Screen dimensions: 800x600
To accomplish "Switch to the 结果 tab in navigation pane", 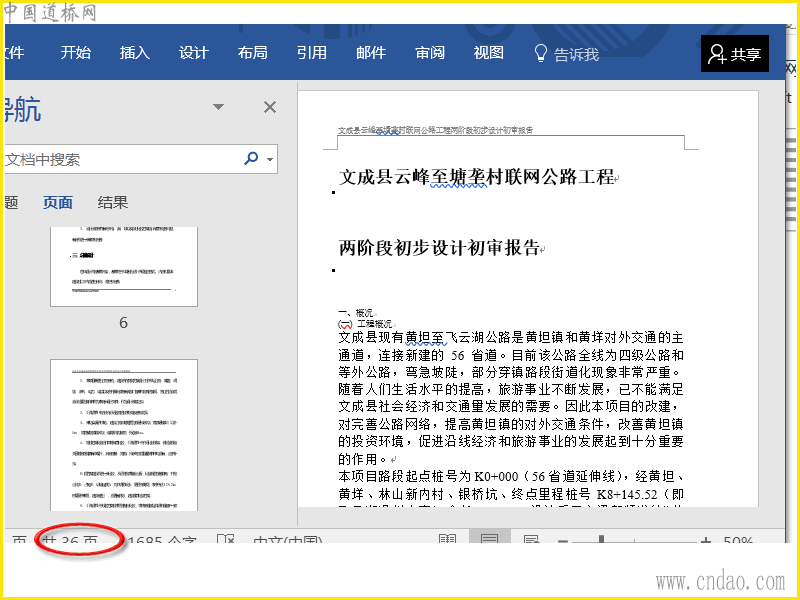I will pos(113,203).
